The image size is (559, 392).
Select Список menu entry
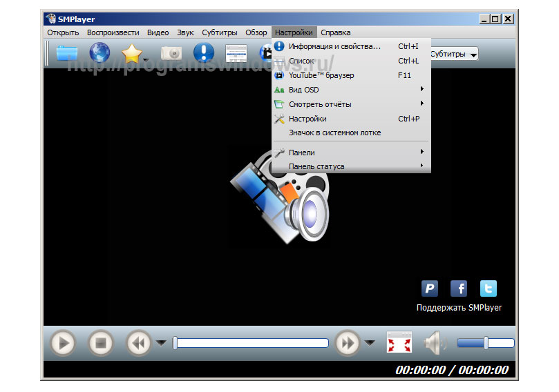pyautogui.click(x=351, y=61)
